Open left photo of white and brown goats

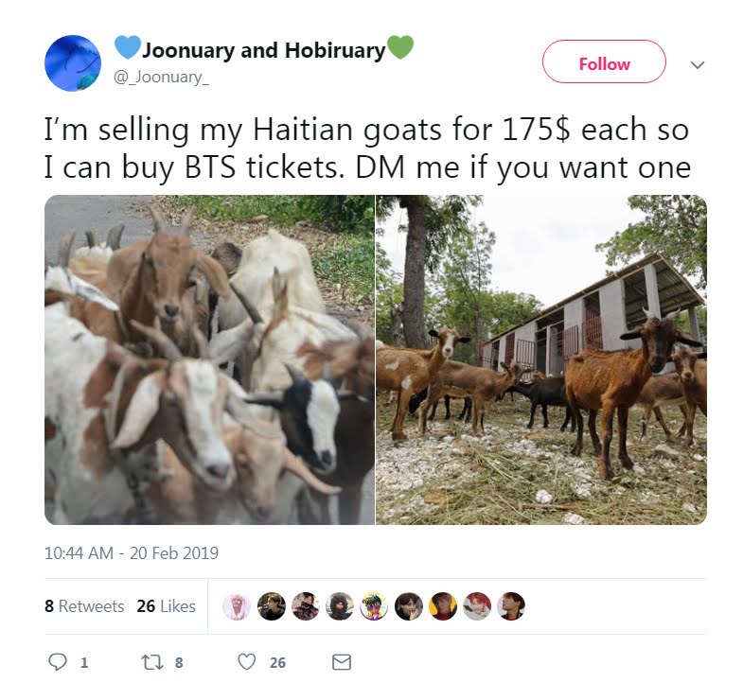[x=209, y=359]
